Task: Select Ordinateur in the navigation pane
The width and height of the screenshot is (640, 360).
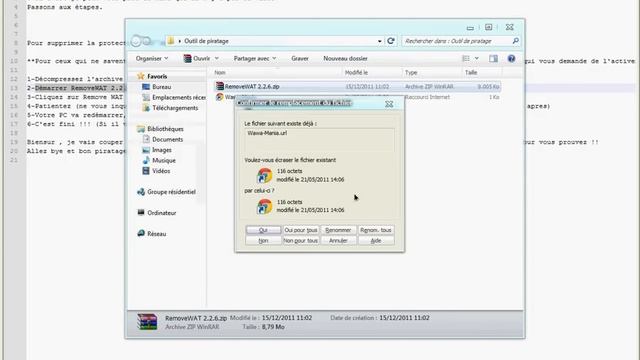Action: pos(162,213)
